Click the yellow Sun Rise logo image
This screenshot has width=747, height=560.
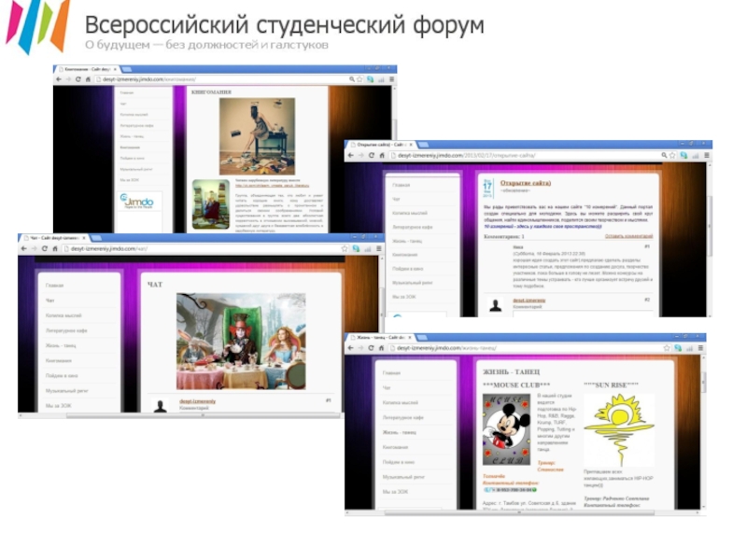click(x=619, y=430)
